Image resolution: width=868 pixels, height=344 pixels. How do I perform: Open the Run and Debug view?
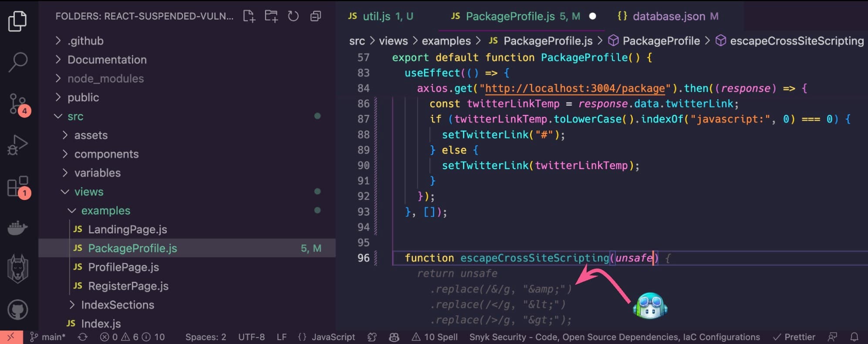pyautogui.click(x=18, y=145)
